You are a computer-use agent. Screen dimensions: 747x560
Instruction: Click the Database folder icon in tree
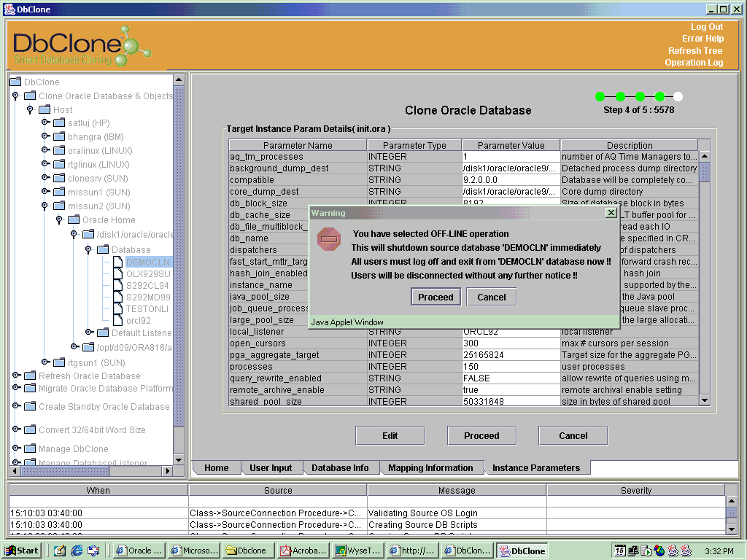point(103,249)
